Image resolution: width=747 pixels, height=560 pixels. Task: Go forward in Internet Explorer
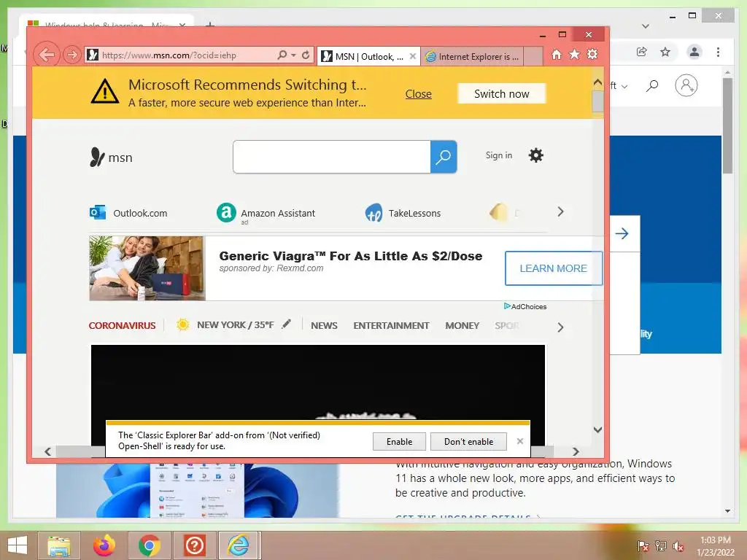(72, 55)
